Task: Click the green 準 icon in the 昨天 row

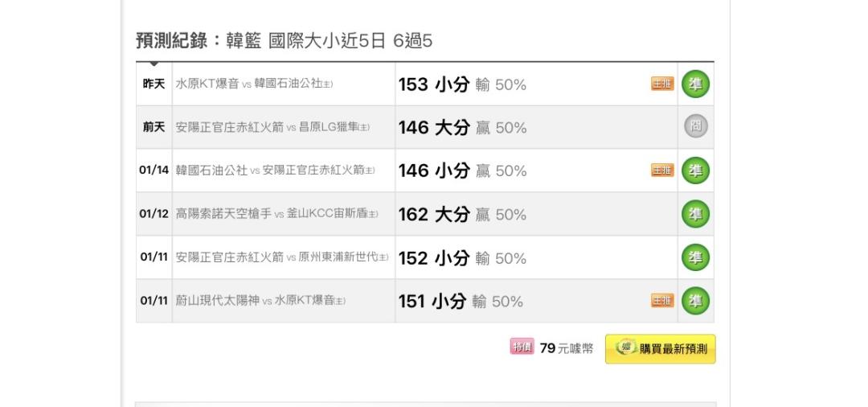Action: (x=695, y=84)
